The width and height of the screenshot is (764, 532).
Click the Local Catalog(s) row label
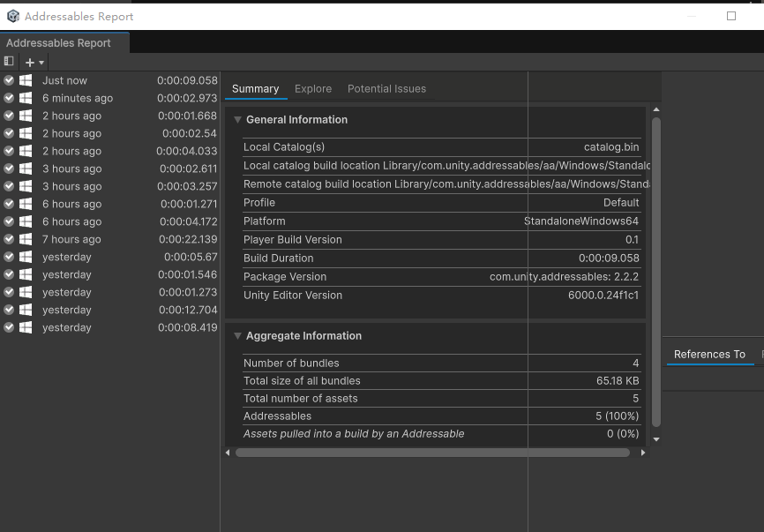click(284, 147)
